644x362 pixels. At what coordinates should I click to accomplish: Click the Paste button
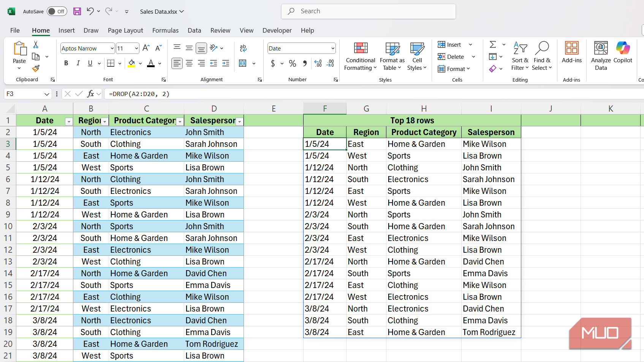point(19,56)
